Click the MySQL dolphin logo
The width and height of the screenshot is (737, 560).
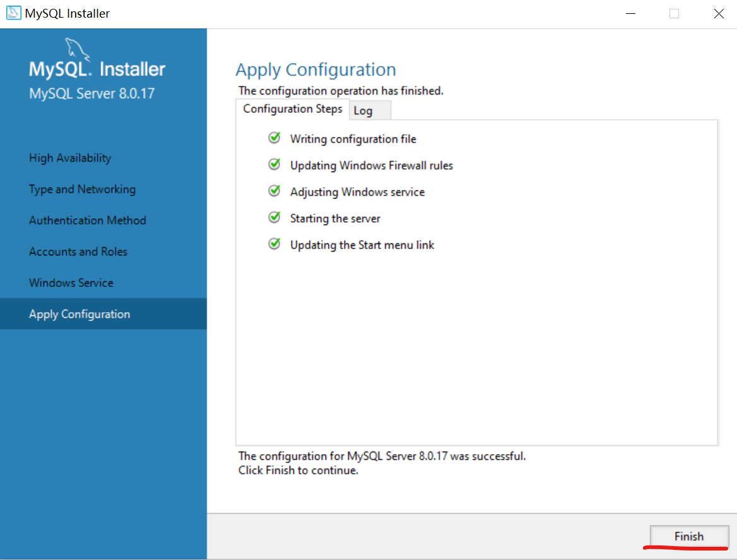point(76,49)
